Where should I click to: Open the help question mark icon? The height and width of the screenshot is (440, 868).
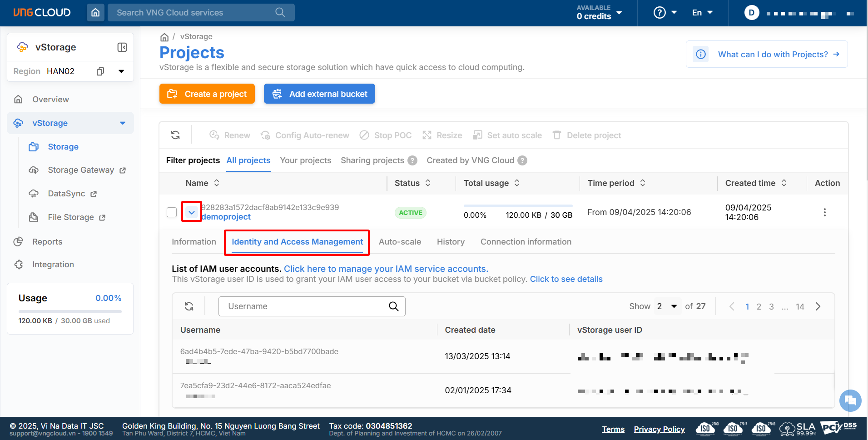660,13
